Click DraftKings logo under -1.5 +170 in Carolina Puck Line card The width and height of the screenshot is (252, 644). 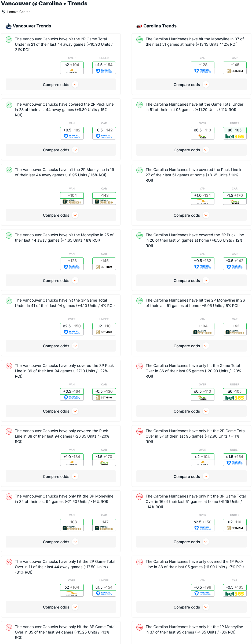click(235, 202)
